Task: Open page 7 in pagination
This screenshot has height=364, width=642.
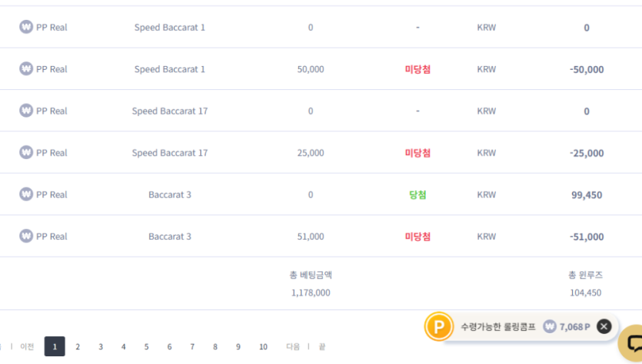Action: 192,346
